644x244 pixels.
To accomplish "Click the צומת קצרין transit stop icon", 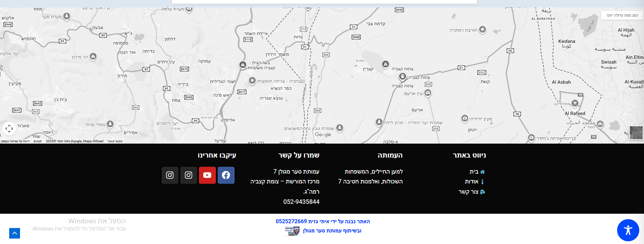I will [403, 77].
